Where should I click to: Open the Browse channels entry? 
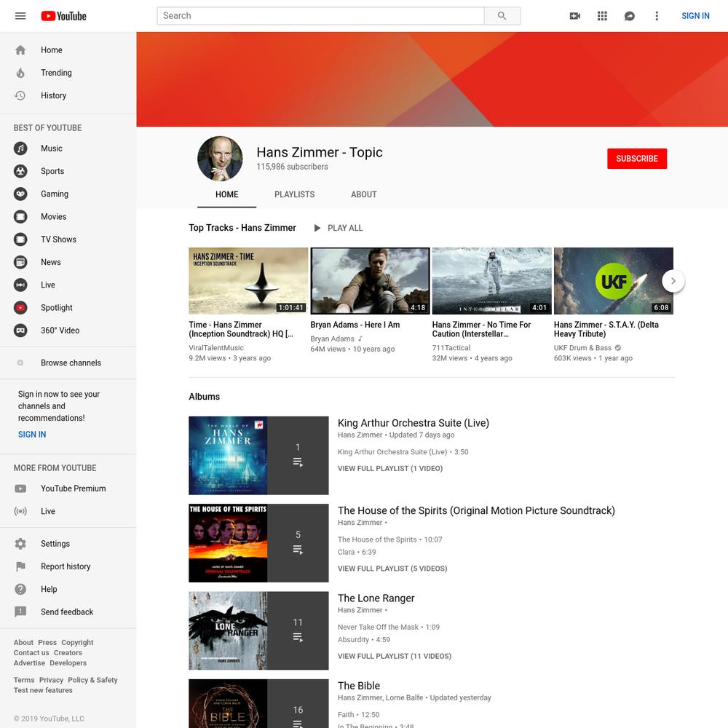tap(68, 363)
